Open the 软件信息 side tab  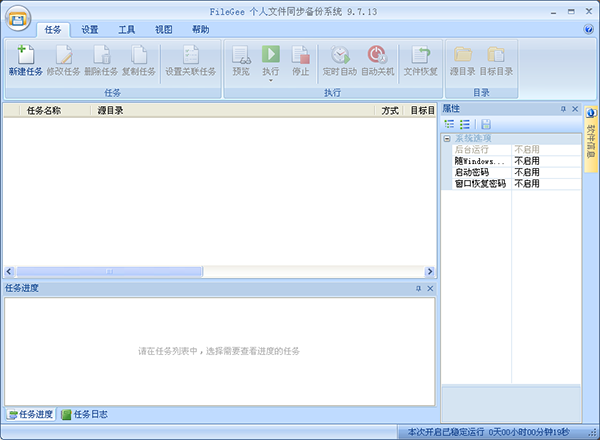591,139
